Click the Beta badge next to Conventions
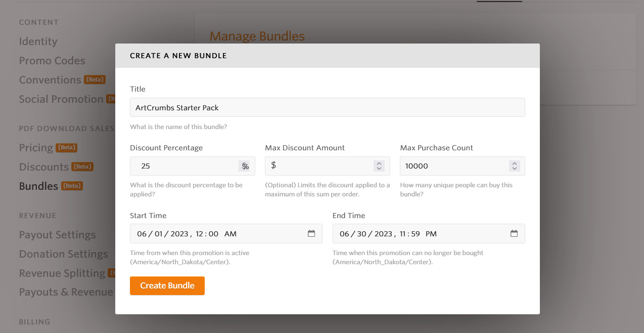644x333 pixels. [x=95, y=80]
